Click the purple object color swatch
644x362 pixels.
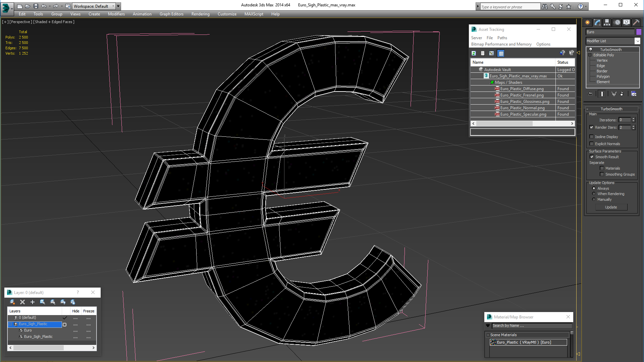[639, 32]
